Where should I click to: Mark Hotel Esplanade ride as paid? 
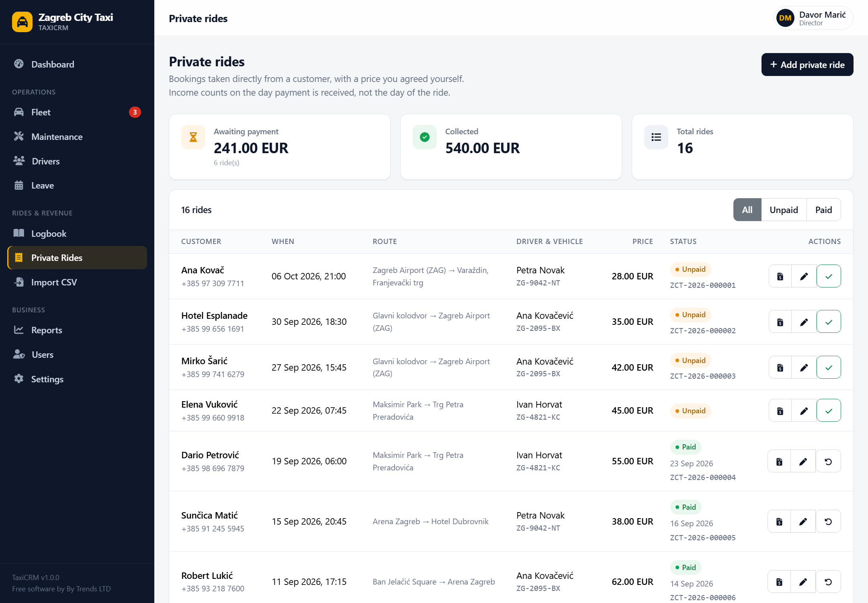point(829,322)
